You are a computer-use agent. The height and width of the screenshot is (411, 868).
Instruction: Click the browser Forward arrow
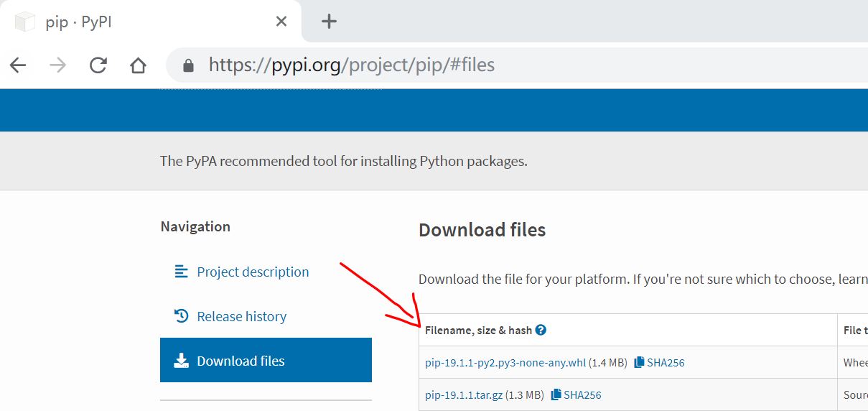(58, 65)
